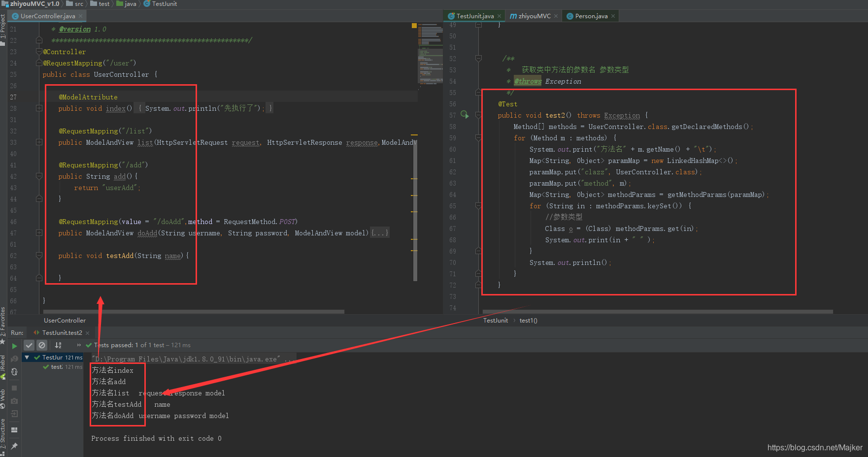
Task: Pin the Run tab with pin icon
Action: click(x=14, y=446)
